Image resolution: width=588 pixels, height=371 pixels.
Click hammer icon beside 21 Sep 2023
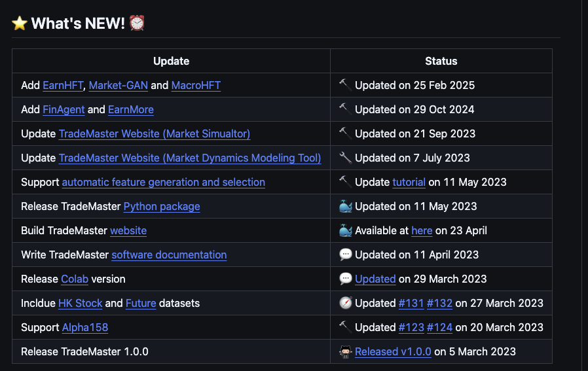pyautogui.click(x=345, y=133)
